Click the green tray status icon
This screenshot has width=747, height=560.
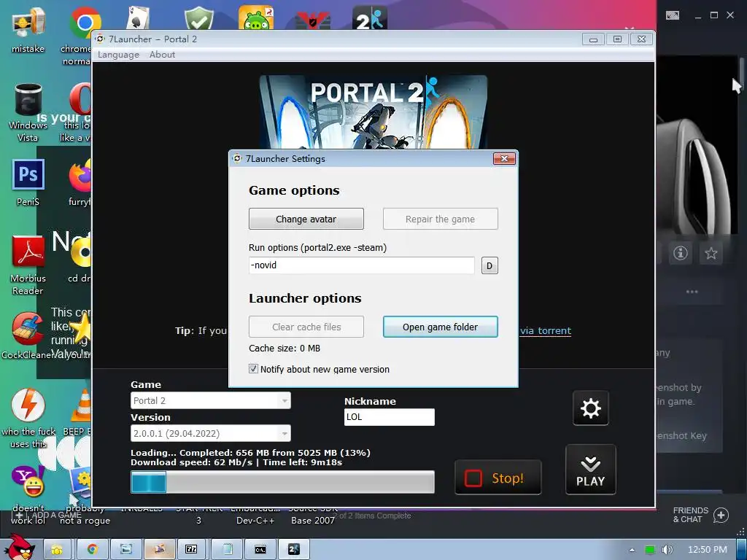tap(650, 550)
